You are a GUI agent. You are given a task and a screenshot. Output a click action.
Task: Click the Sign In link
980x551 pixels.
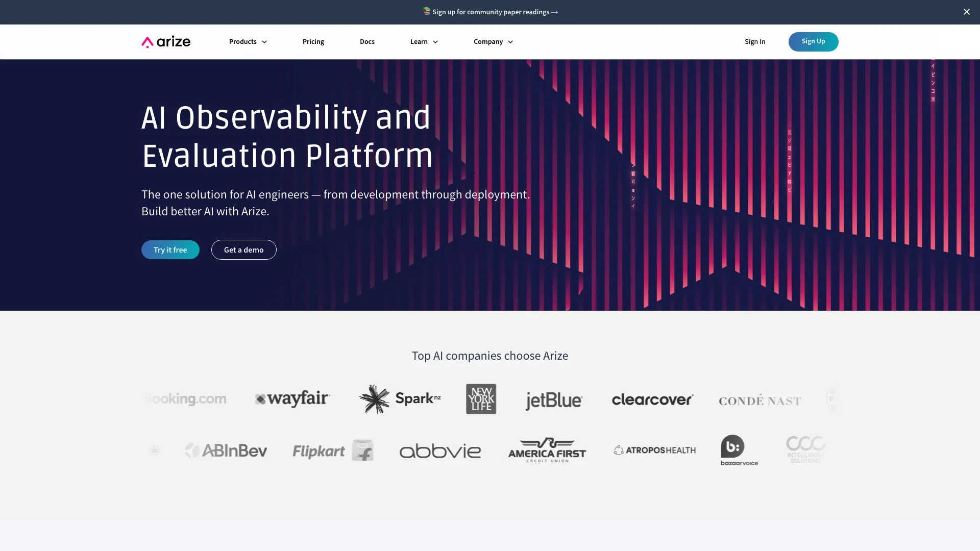(x=754, y=41)
